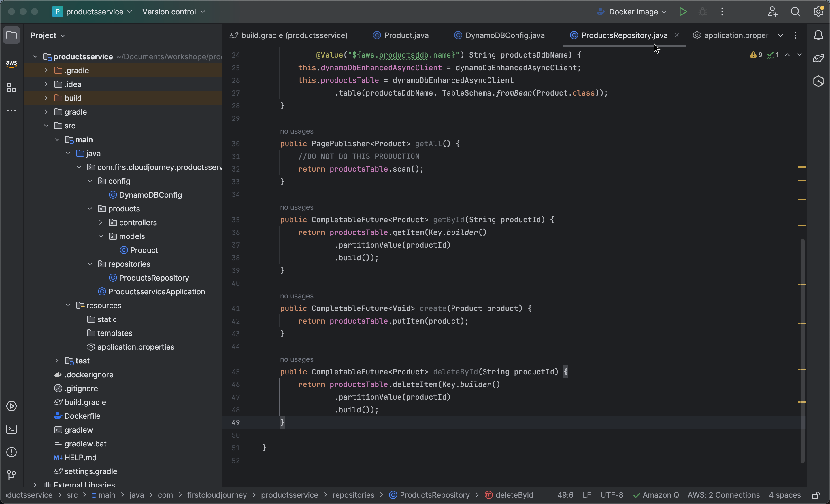Open editor tab options menu
Screen dimensions: 830x504
pos(795,35)
